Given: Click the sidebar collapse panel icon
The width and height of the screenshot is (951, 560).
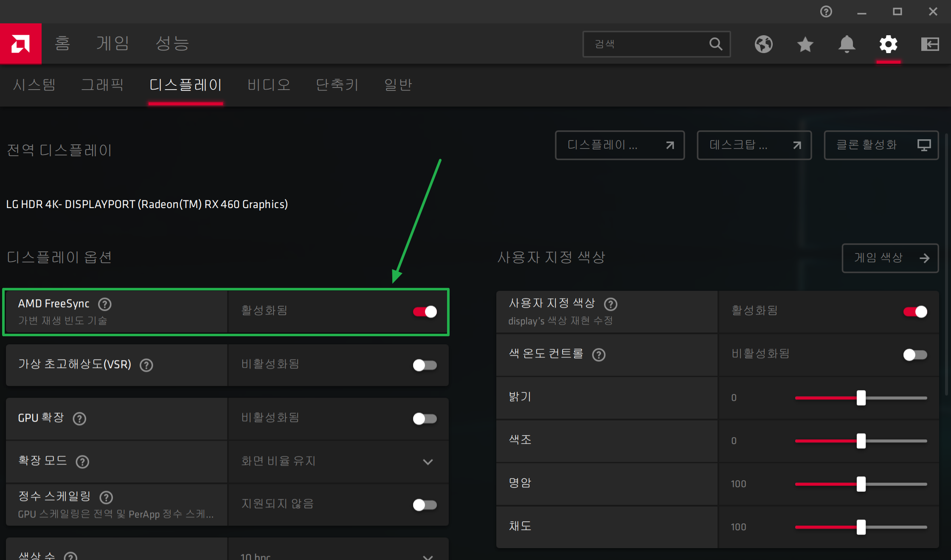Looking at the screenshot, I should click(930, 44).
